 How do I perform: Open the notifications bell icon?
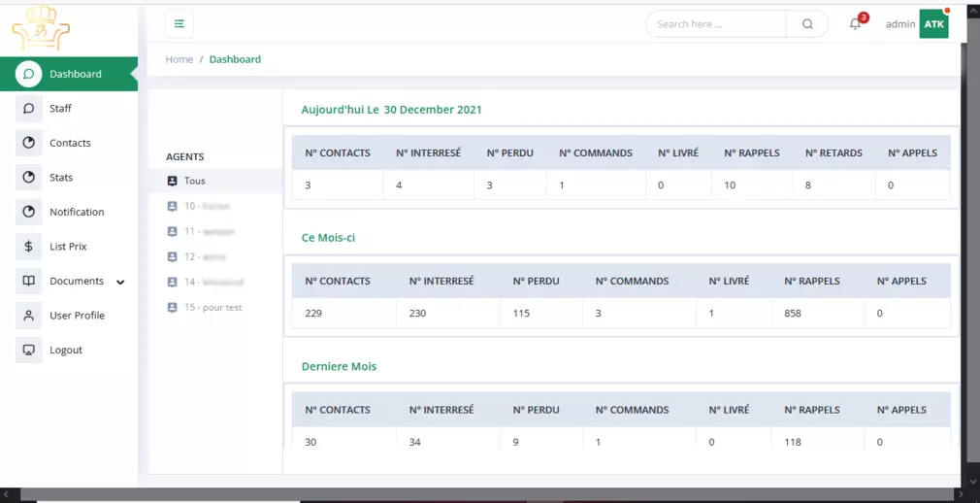click(855, 24)
